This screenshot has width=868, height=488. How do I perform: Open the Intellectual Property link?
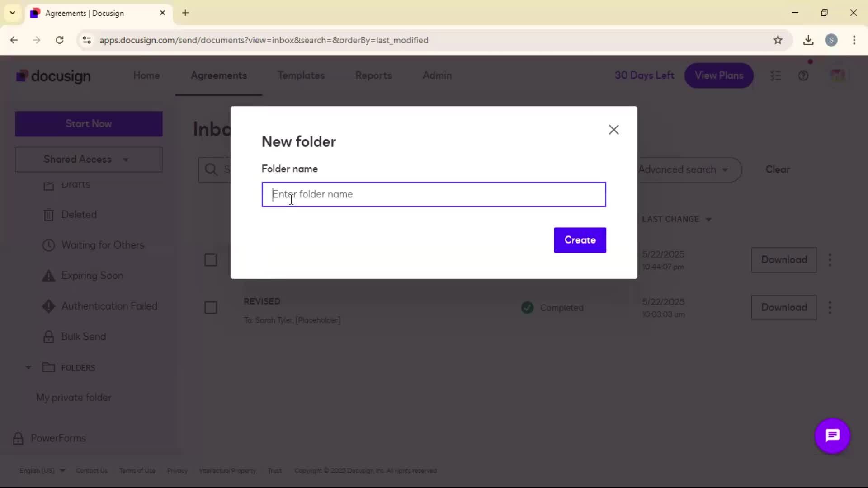pos(227,471)
